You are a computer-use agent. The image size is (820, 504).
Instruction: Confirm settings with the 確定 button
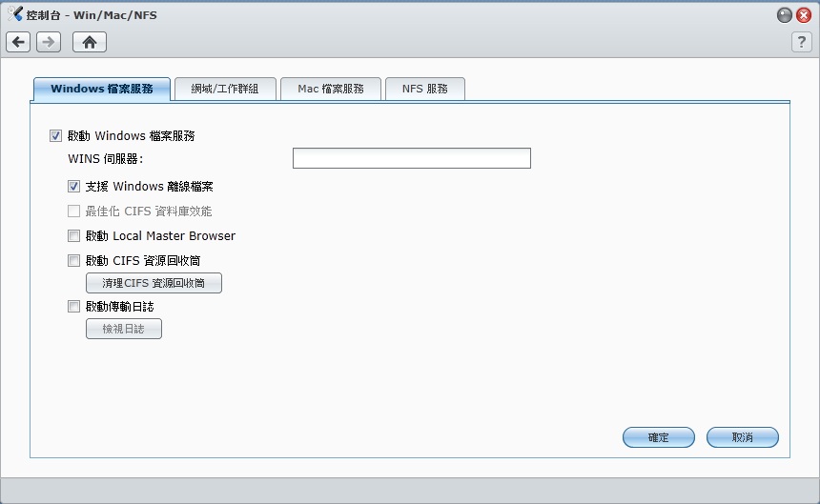click(x=658, y=437)
